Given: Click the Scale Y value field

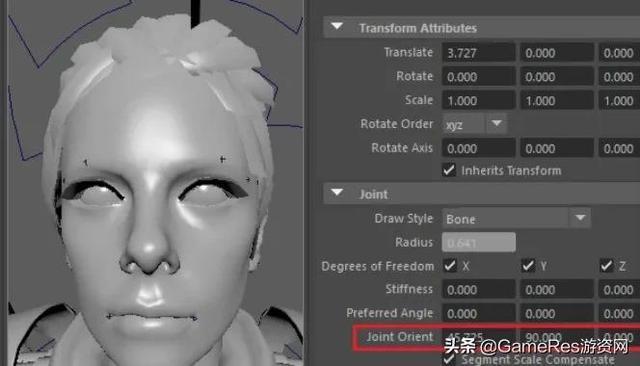Looking at the screenshot, I should (557, 100).
